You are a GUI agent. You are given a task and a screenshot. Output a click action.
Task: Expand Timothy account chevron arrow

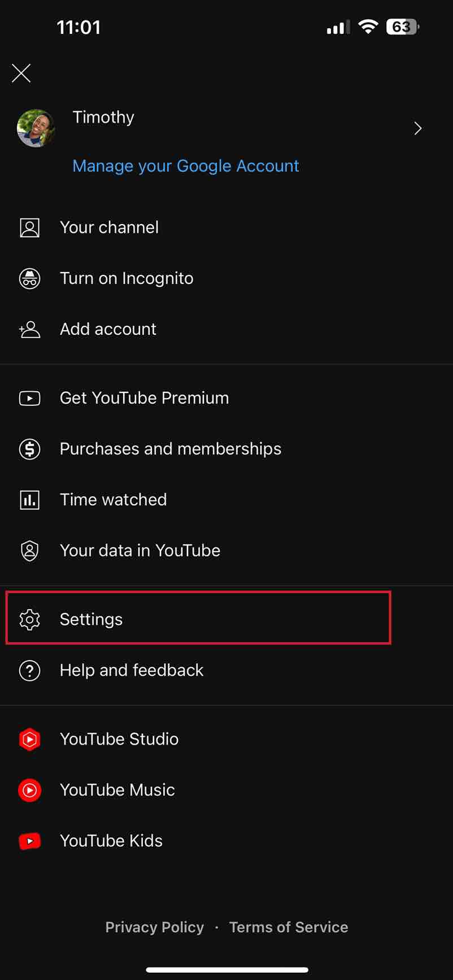418,128
